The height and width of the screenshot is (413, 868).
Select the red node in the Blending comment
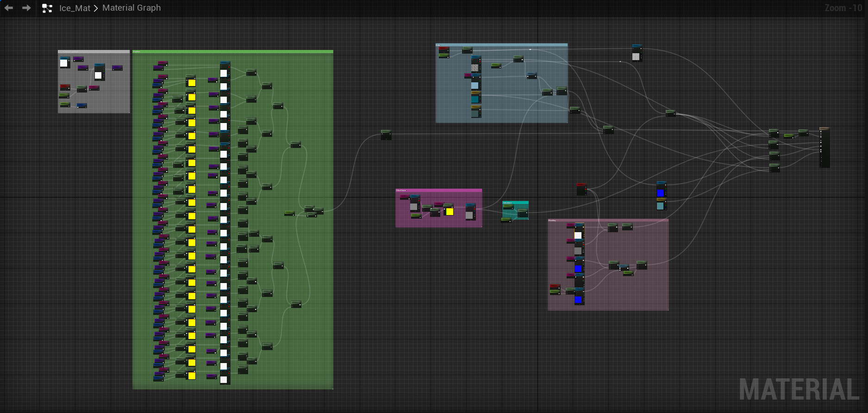(555, 287)
